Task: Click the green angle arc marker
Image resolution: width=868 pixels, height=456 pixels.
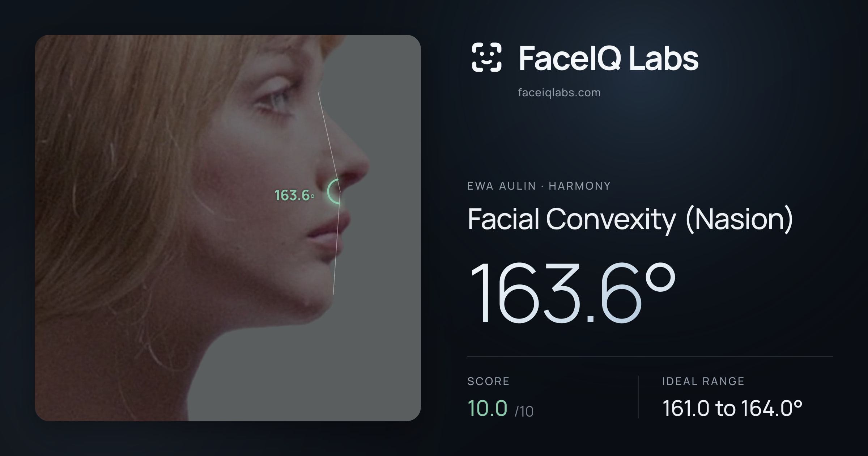Action: [333, 191]
